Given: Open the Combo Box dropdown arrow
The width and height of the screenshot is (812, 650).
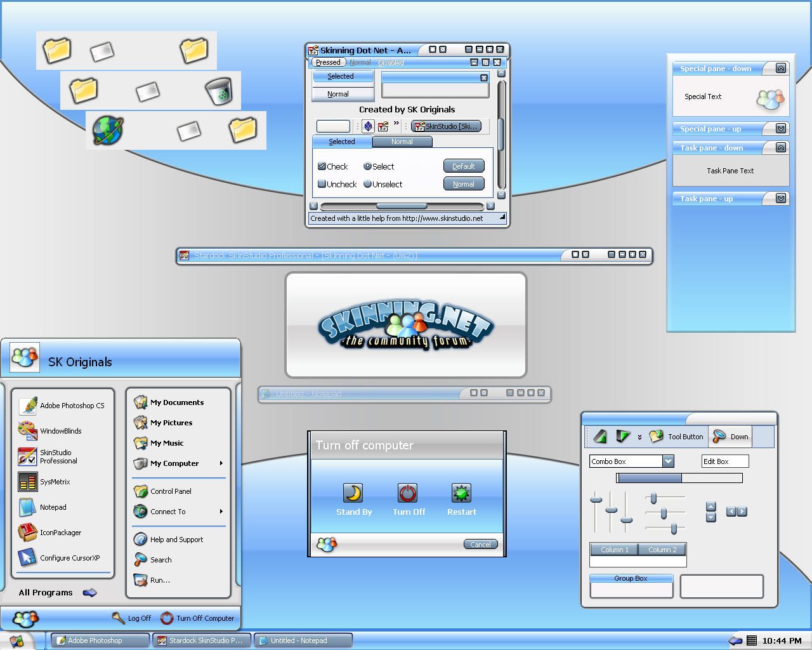Looking at the screenshot, I should pos(668,461).
